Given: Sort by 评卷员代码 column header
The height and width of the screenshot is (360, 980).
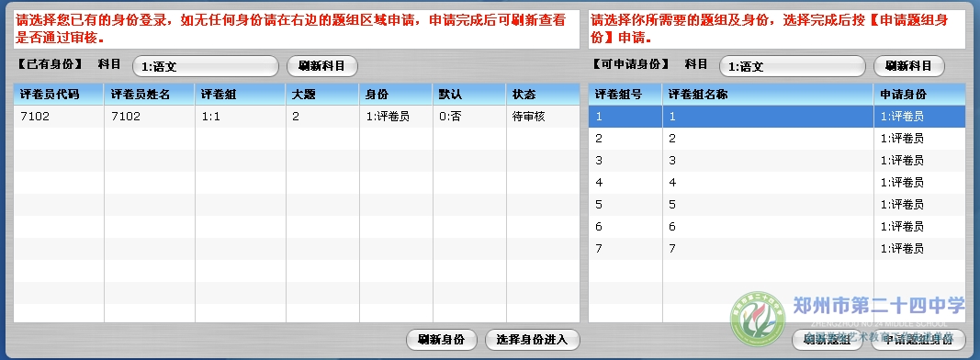Looking at the screenshot, I should (x=59, y=95).
